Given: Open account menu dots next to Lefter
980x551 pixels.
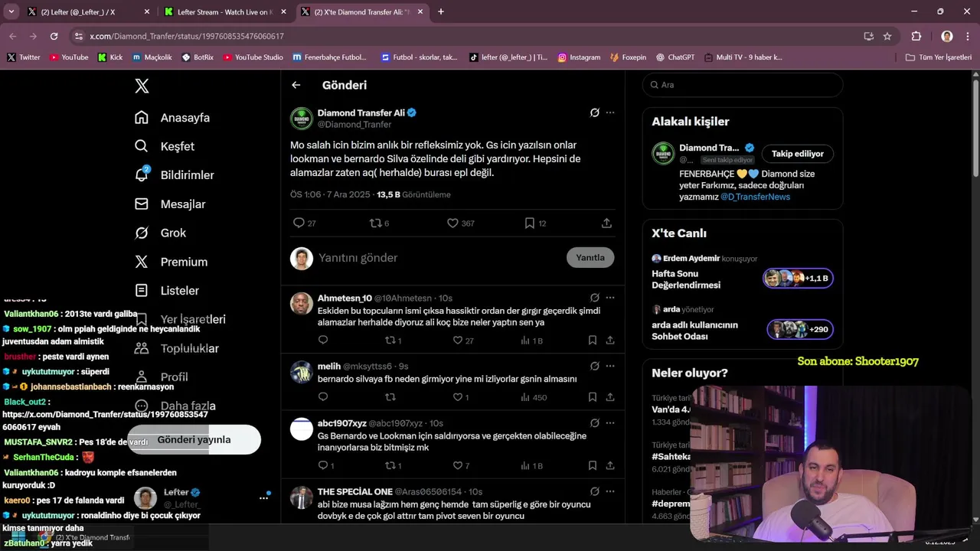Looking at the screenshot, I should point(263,498).
